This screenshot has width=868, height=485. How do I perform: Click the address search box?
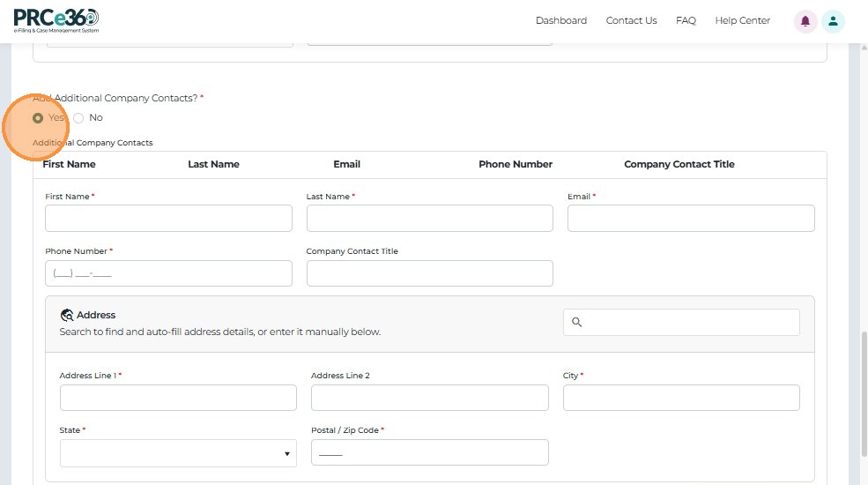[x=681, y=322]
